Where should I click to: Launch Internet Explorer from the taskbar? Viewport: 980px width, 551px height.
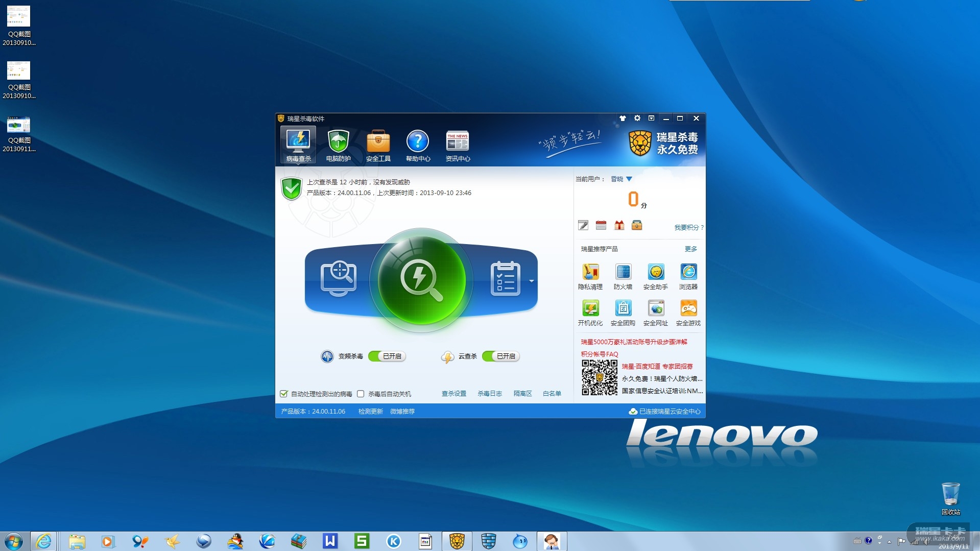[x=44, y=541]
